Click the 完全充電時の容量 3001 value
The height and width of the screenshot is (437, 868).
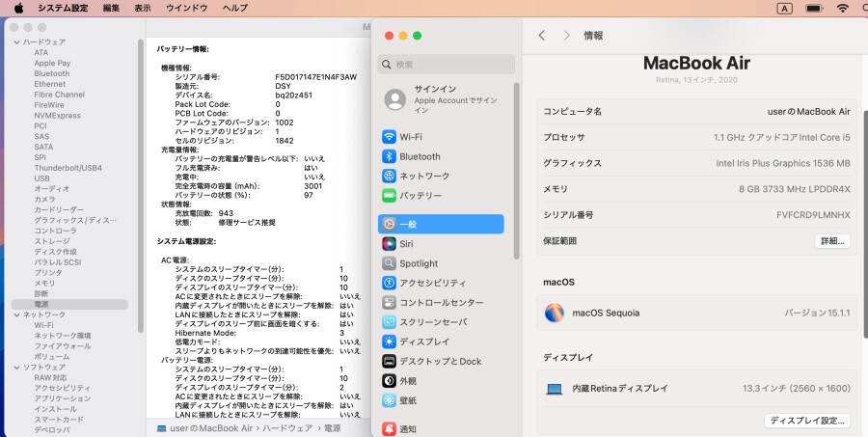click(x=312, y=186)
